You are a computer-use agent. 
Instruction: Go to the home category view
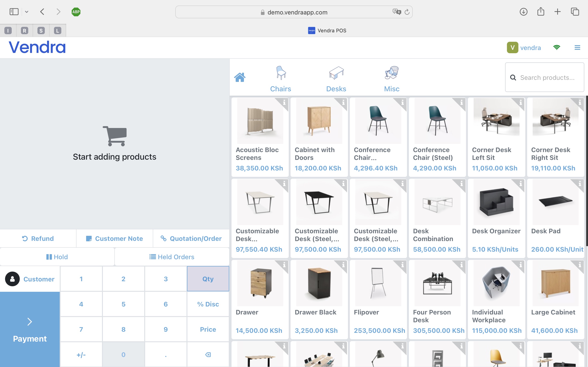click(x=240, y=77)
